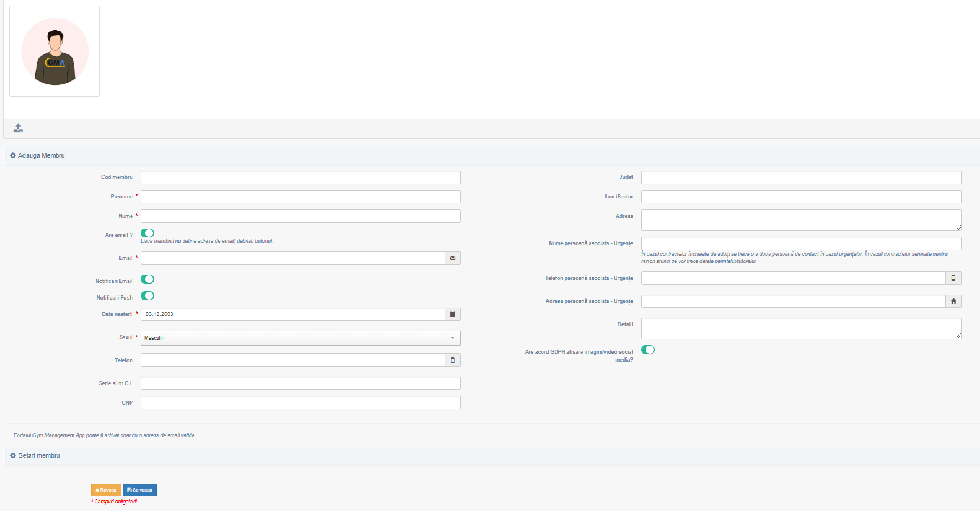
Task: Click the gear icon next to Setari membru
Action: (x=13, y=456)
